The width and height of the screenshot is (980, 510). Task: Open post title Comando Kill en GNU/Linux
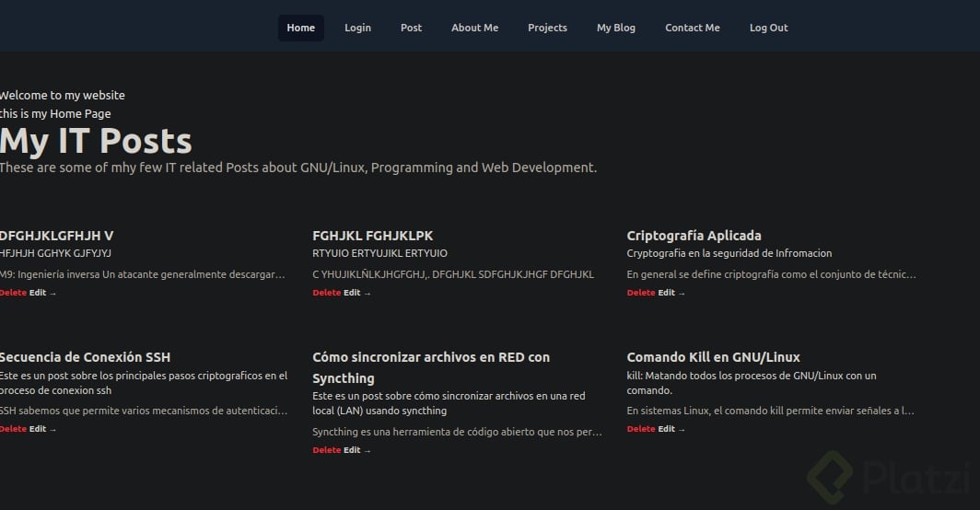pyautogui.click(x=713, y=357)
